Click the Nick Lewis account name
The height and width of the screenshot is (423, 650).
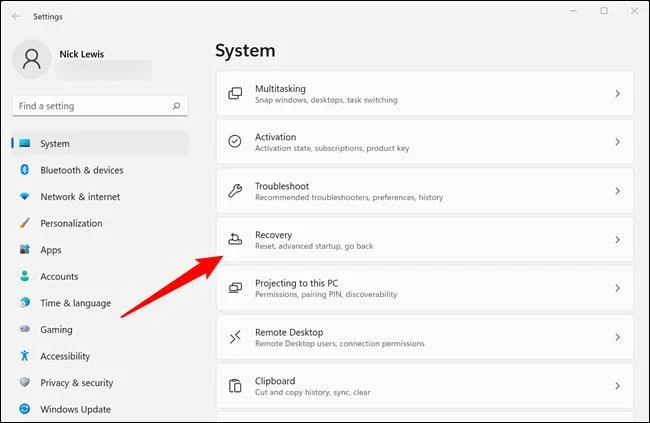pos(82,54)
